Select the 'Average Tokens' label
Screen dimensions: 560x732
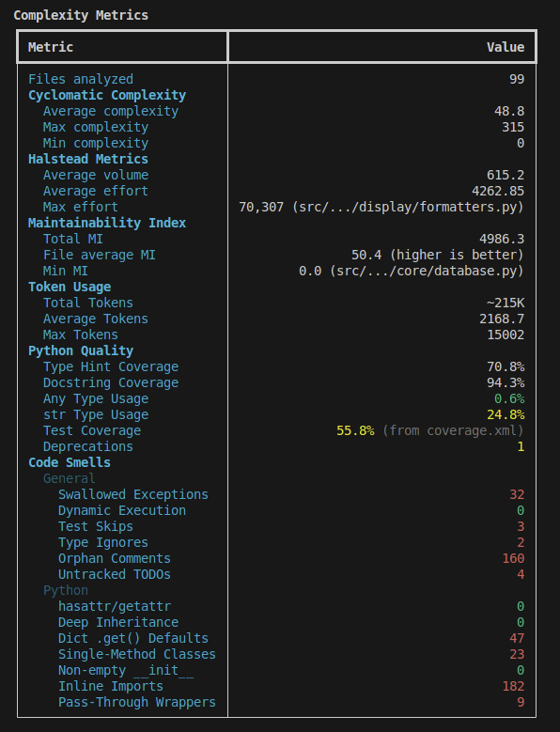[96, 319]
